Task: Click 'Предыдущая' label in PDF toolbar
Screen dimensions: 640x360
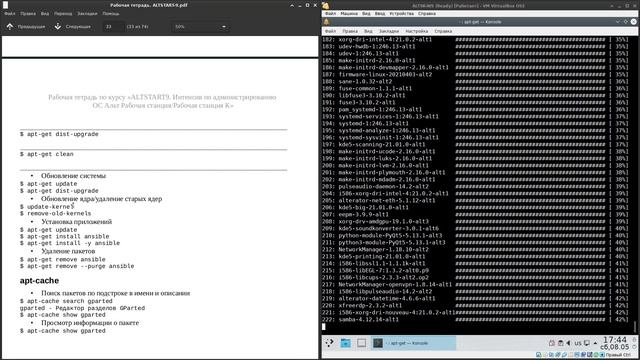Action: (x=31, y=27)
